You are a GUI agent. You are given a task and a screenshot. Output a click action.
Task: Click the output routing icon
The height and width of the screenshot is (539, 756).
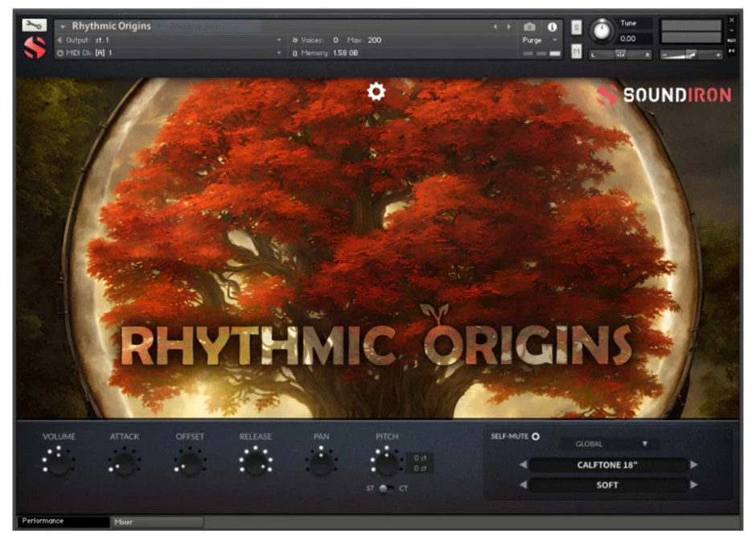point(60,40)
